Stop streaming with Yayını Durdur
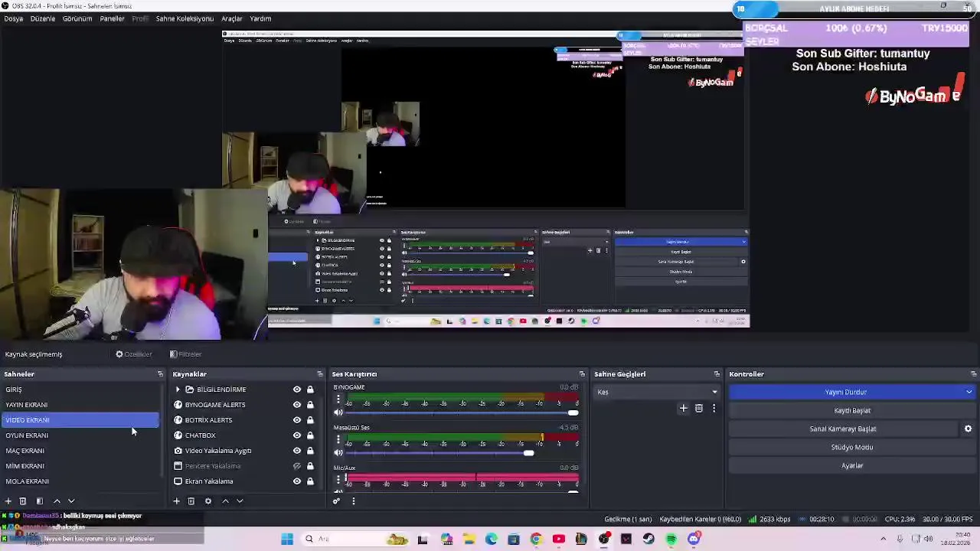 pos(845,392)
